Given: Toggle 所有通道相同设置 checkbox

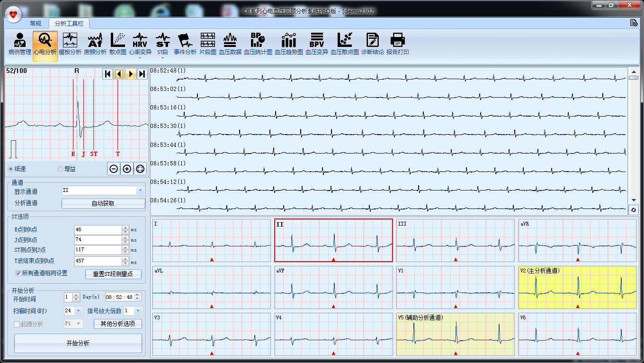Looking at the screenshot, I should pos(18,273).
